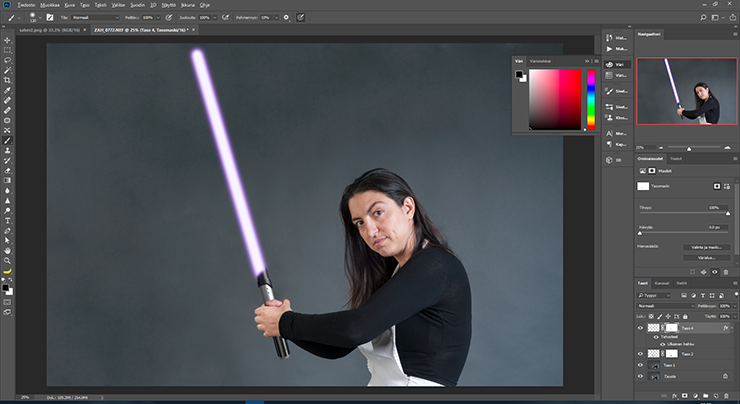
Task: Switch to the Tiedot tab in Properties panel
Action: [x=676, y=159]
